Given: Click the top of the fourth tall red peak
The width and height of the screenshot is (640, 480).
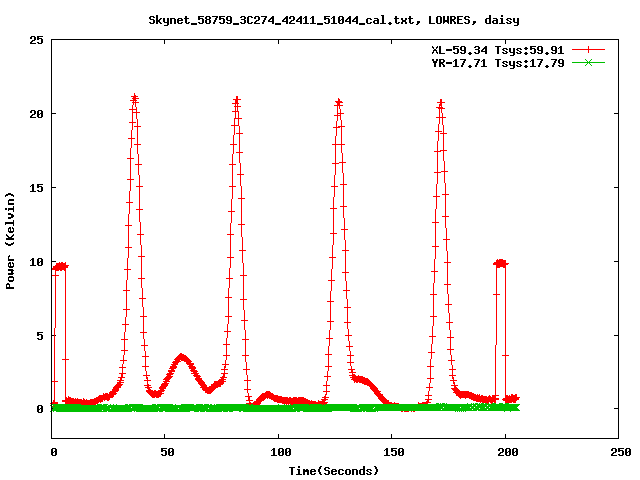Looking at the screenshot, I should tap(440, 104).
